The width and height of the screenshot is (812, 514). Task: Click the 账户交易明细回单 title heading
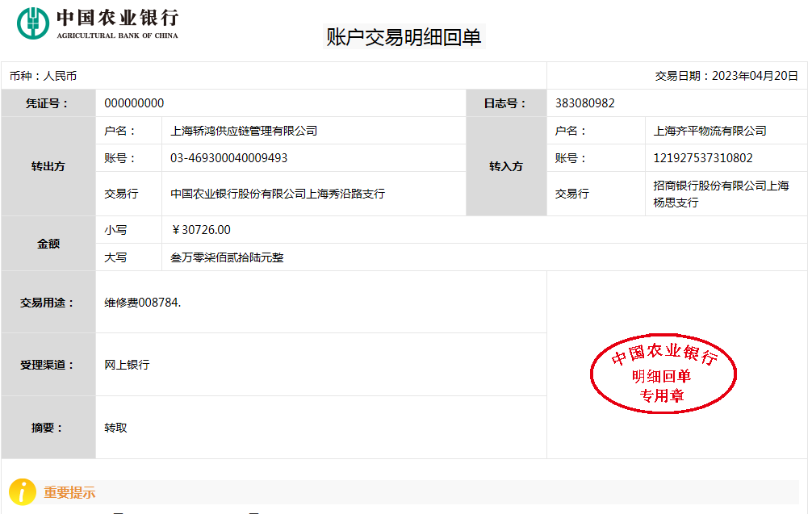coord(404,37)
